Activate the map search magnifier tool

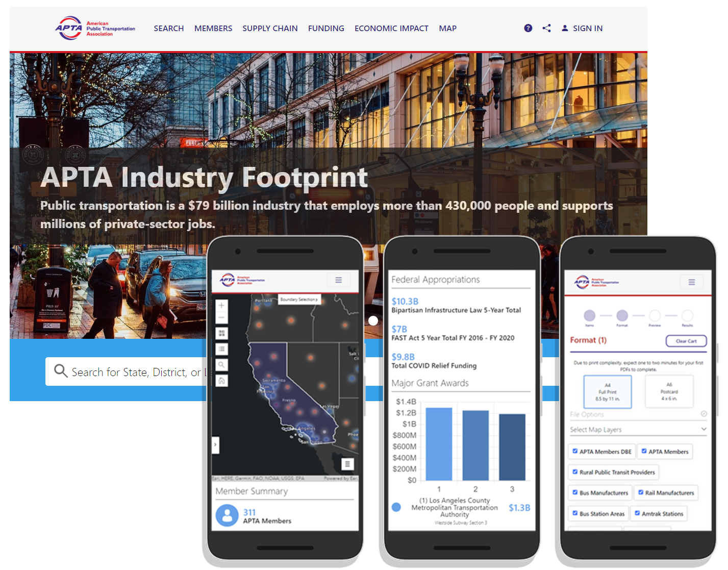point(221,365)
